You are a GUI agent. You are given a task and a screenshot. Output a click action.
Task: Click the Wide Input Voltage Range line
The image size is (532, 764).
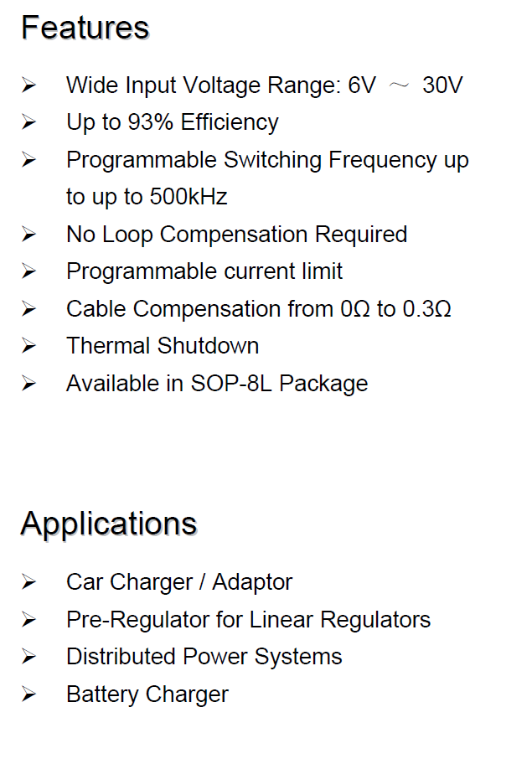point(264,85)
